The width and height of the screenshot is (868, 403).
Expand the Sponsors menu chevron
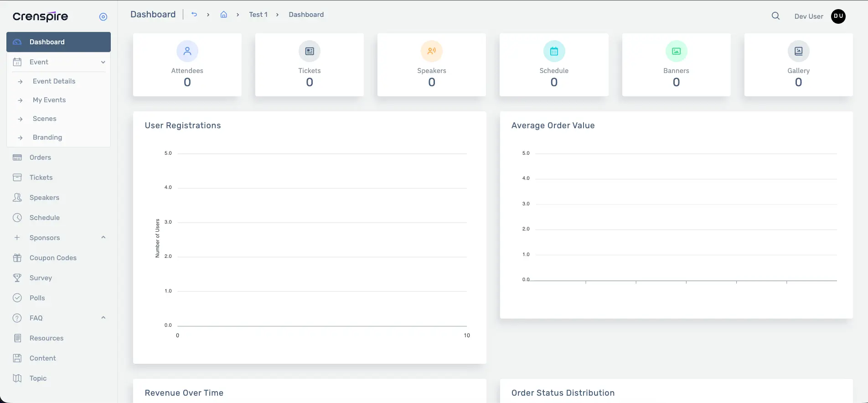(x=103, y=237)
